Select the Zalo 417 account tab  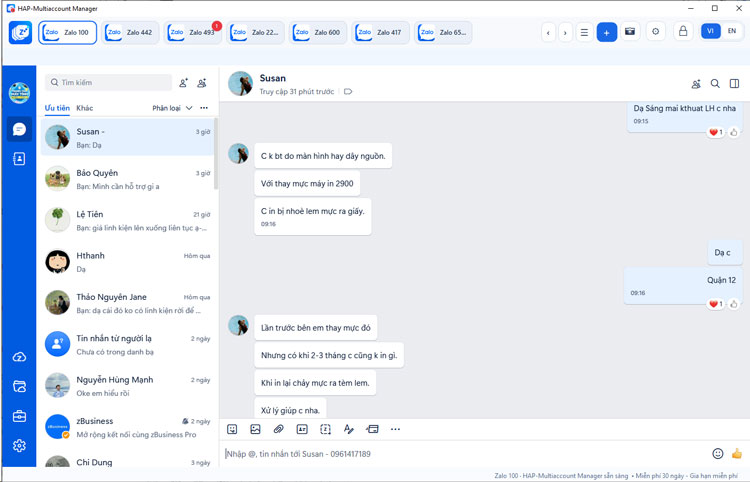[381, 33]
